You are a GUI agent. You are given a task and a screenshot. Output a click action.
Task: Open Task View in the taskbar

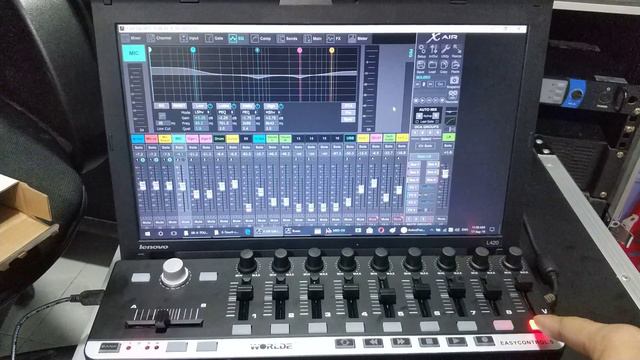174,233
